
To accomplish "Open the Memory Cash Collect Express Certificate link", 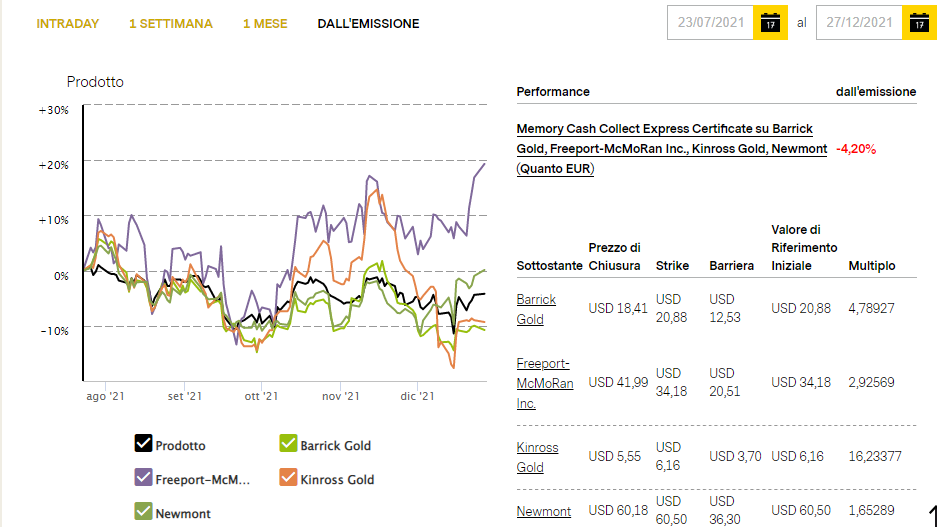I will 672,149.
